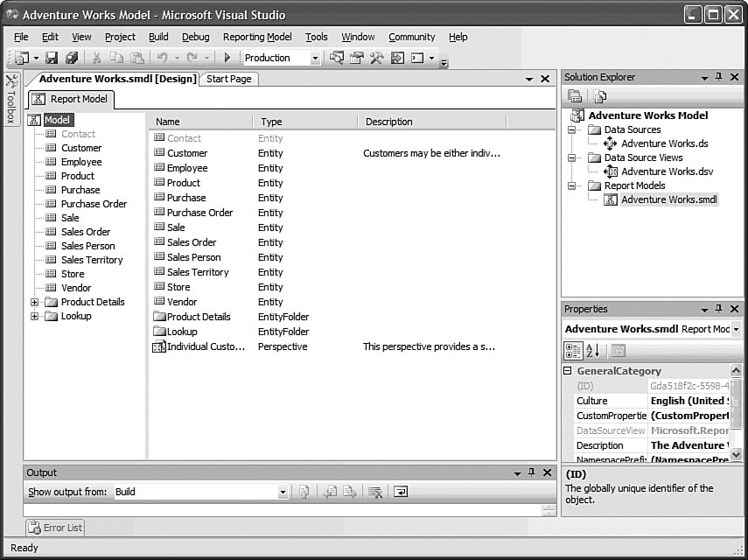Screen dimensions: 748x560
Task: Open the Build menu
Action: tap(158, 37)
